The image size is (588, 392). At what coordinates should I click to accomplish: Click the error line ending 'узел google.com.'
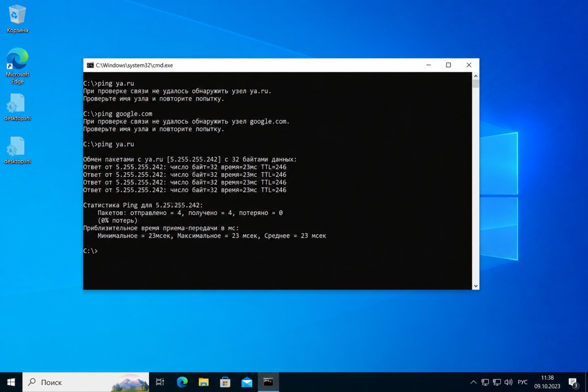click(x=186, y=122)
